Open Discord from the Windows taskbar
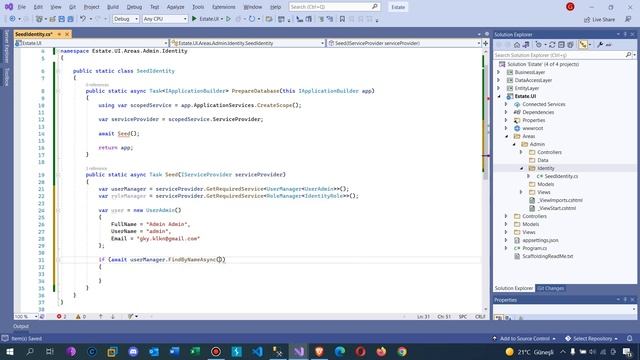 [x=133, y=351]
